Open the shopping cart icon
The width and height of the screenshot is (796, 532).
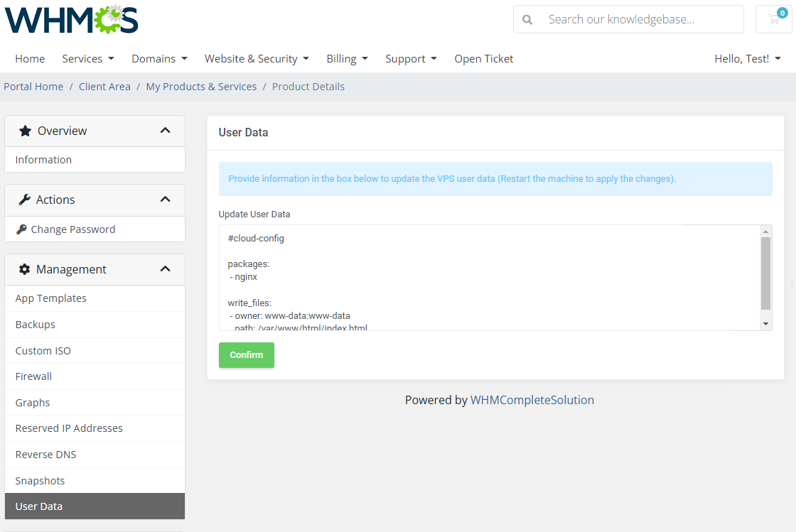tap(774, 19)
